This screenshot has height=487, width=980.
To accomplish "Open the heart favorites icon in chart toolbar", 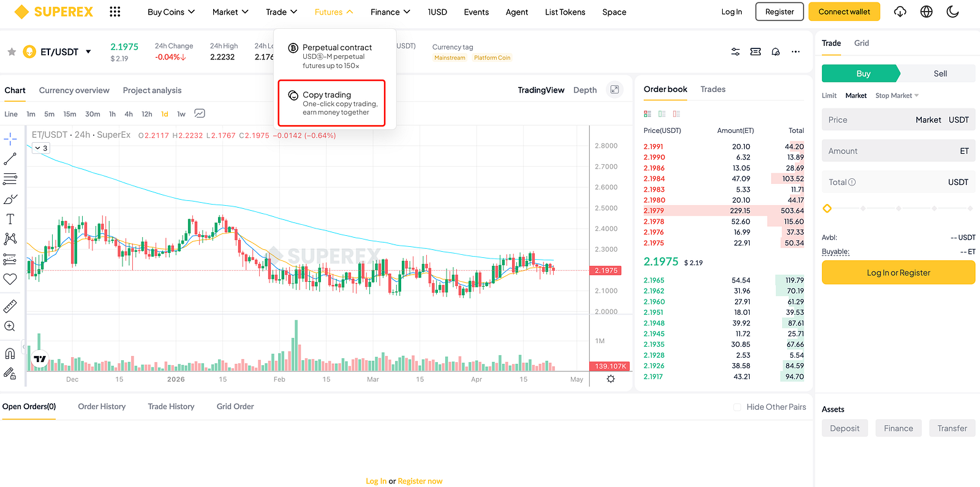I will pyautogui.click(x=10, y=279).
